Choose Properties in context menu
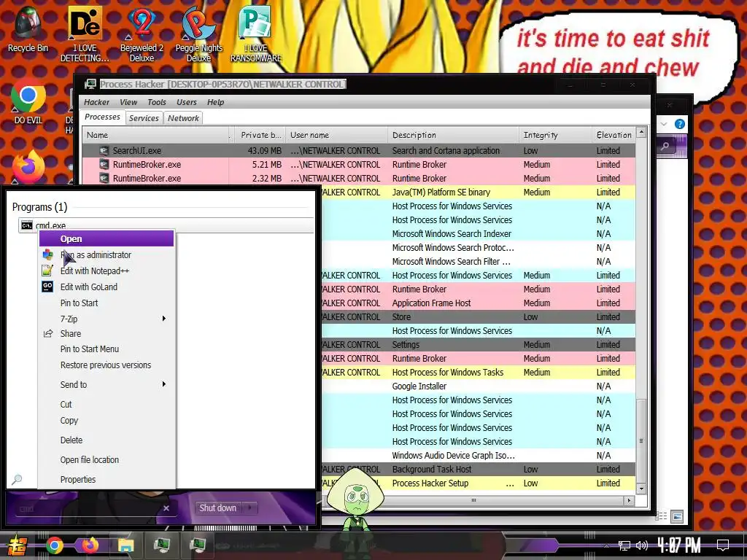The height and width of the screenshot is (560, 747). [x=107, y=480]
